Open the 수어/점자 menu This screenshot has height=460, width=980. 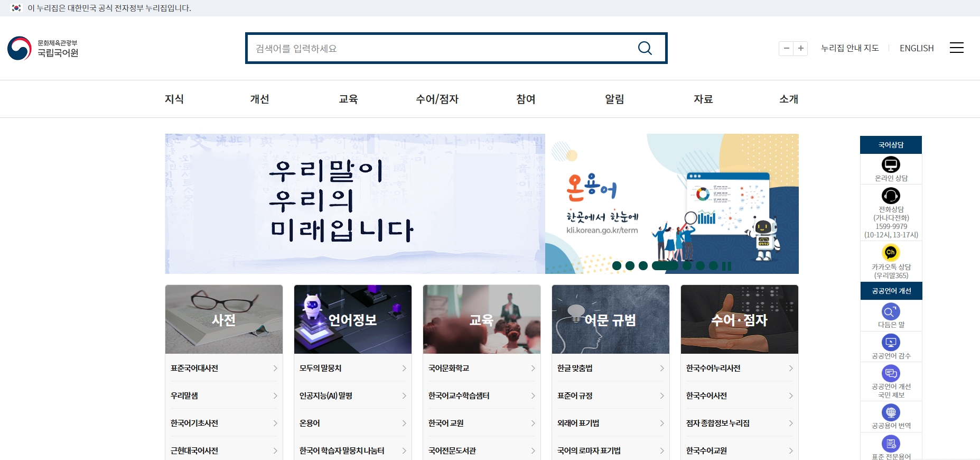point(437,99)
